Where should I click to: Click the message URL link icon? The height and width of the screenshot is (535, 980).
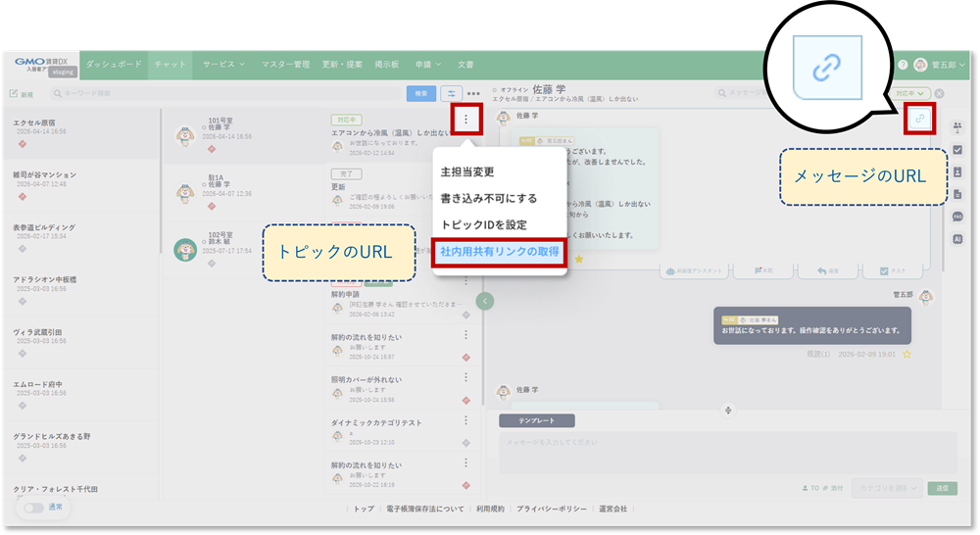click(919, 119)
